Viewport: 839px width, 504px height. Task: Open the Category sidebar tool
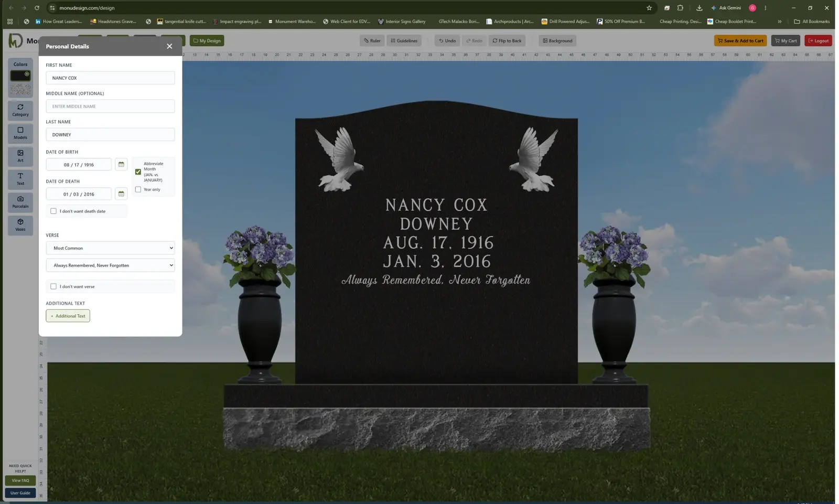pos(20,110)
